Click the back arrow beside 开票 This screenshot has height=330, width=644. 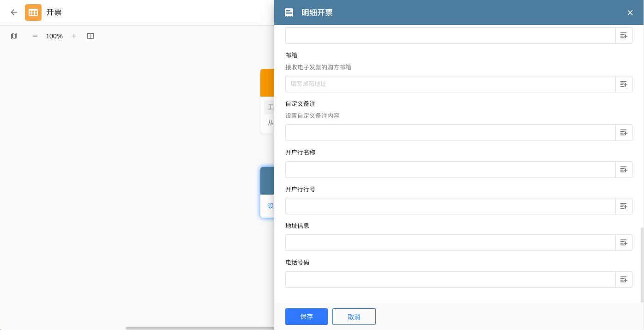click(x=14, y=12)
